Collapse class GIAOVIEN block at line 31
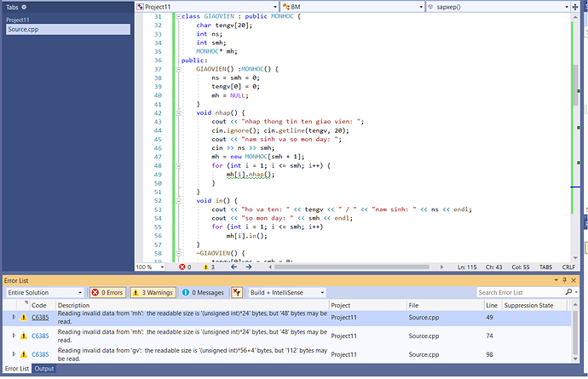588x379 pixels. (x=178, y=16)
